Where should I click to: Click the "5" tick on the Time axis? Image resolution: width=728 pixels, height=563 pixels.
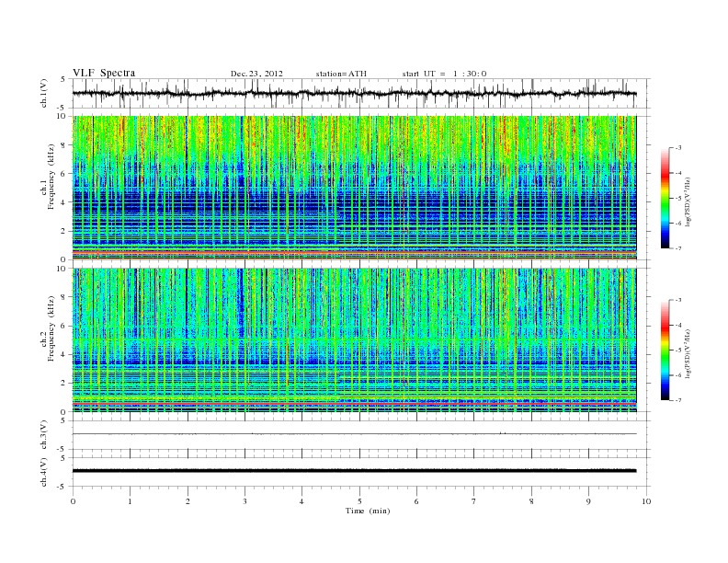click(359, 501)
